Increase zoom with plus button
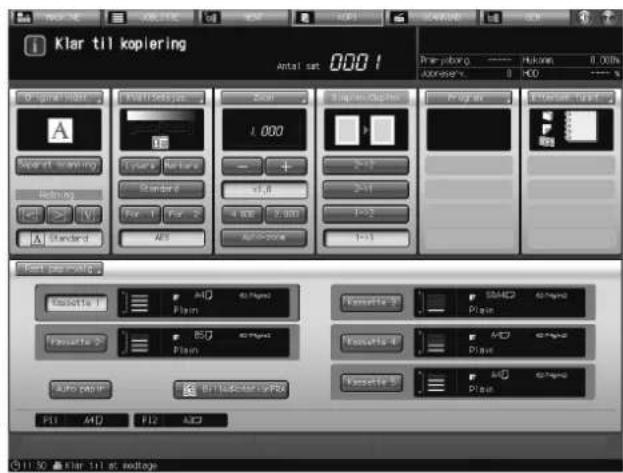Viewport: 623px width, 473px height. [x=286, y=166]
